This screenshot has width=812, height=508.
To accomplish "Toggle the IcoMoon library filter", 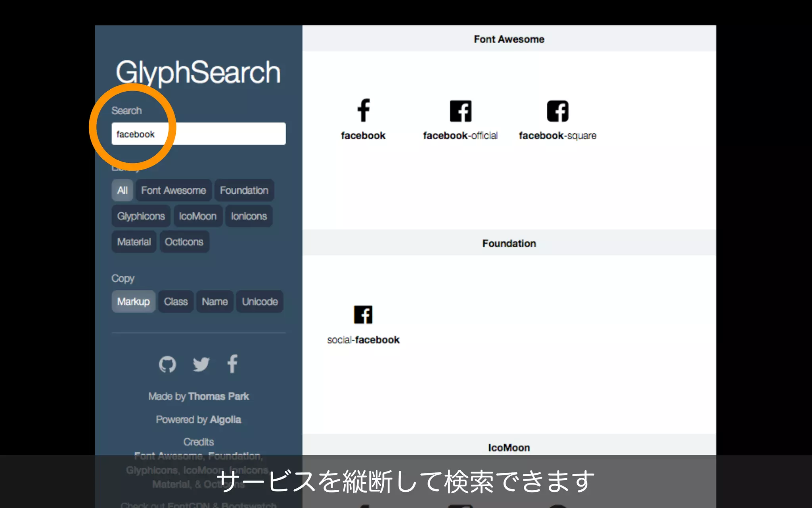I will [x=197, y=216].
